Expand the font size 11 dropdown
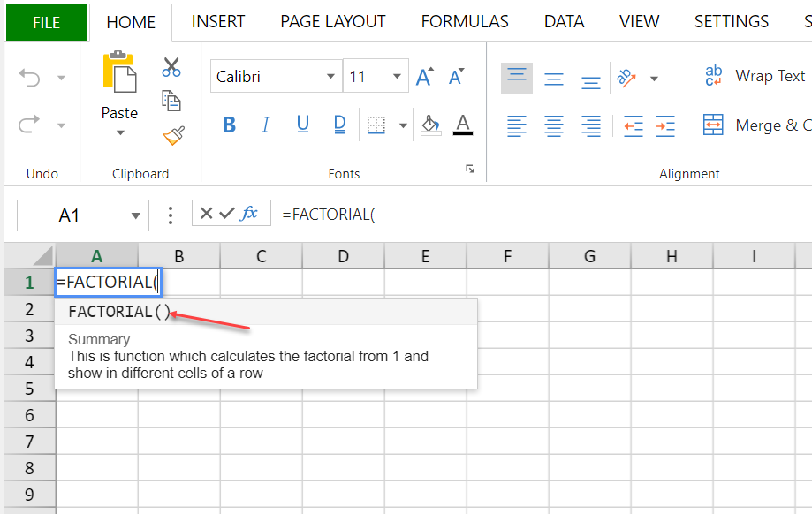The height and width of the screenshot is (514, 812). click(398, 77)
